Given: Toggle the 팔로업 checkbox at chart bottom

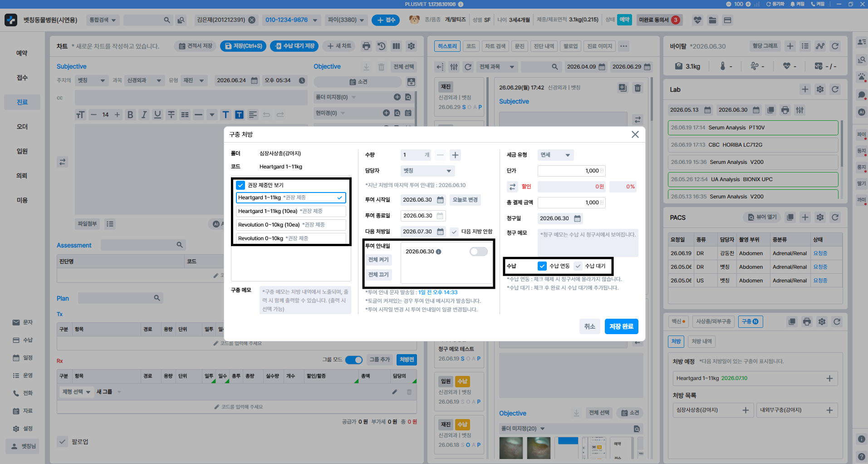Looking at the screenshot, I should point(62,442).
